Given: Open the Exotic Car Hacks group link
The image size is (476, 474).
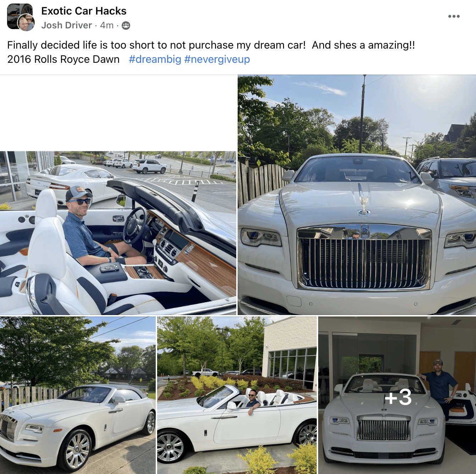Looking at the screenshot, I should click(x=84, y=11).
